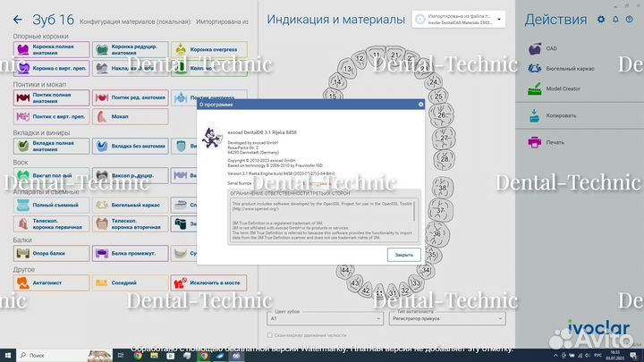Toggle Скан-маркер движения челюсти checkbox
644x362 pixels.
(x=270, y=335)
